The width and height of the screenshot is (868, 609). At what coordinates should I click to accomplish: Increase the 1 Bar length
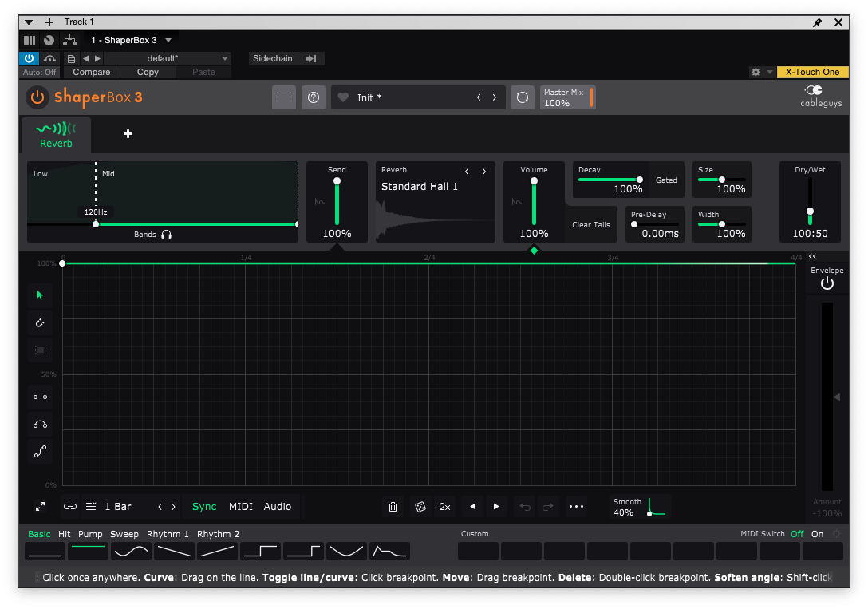(173, 507)
